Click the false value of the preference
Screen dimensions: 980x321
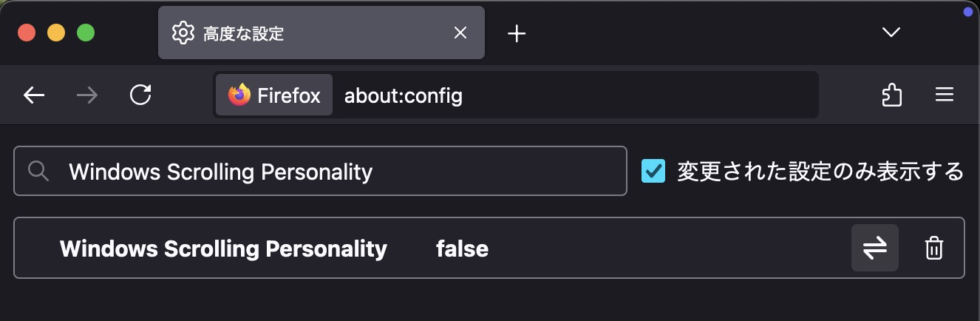click(x=462, y=249)
